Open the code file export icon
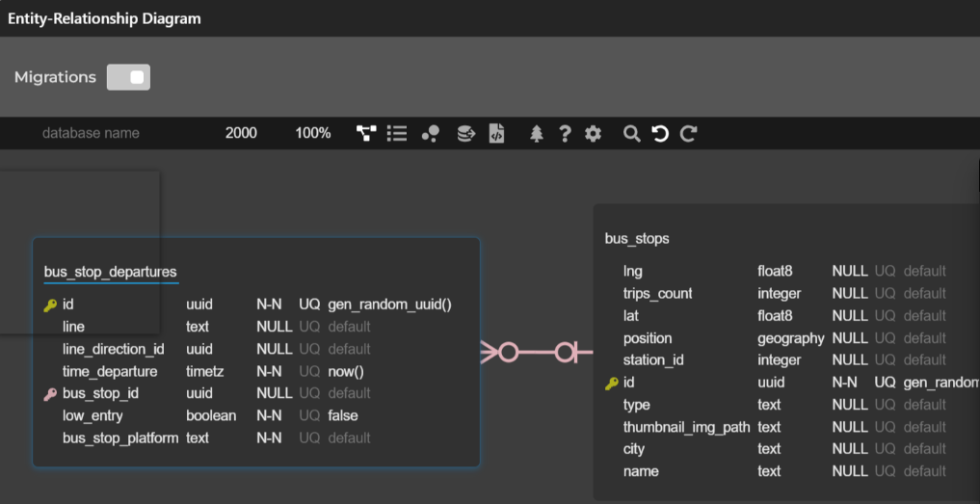This screenshot has width=980, height=504. click(496, 134)
